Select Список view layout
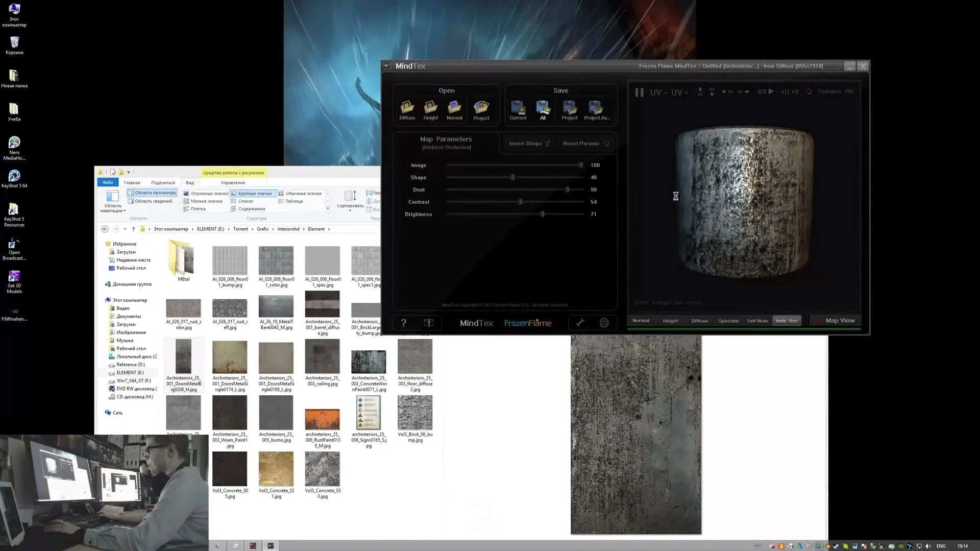This screenshot has width=980, height=551. (242, 201)
